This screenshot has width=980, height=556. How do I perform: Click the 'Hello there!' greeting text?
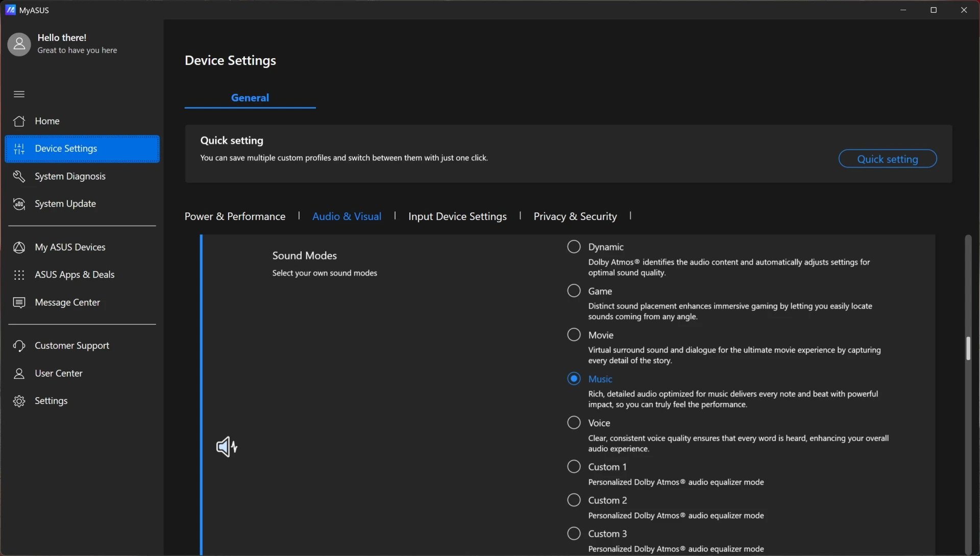pyautogui.click(x=62, y=38)
